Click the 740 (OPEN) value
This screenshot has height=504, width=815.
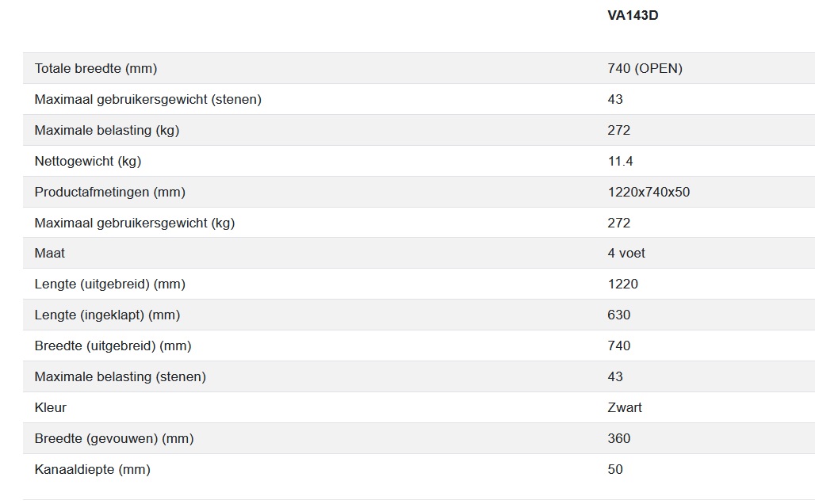click(x=645, y=68)
